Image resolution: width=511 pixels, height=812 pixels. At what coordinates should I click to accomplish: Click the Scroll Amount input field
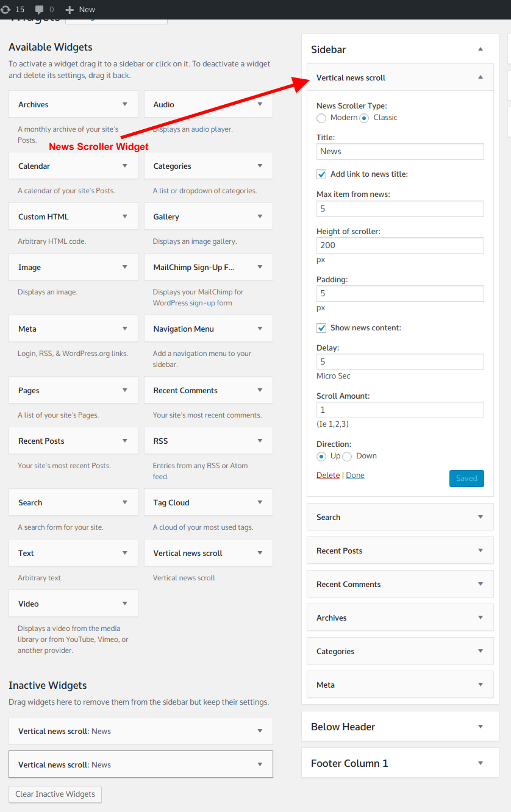(x=400, y=410)
